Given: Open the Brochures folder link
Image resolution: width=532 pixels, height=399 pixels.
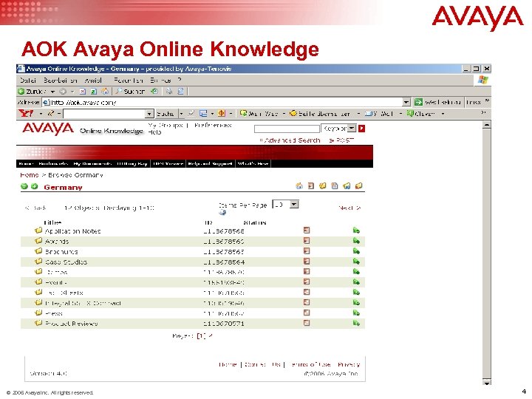Looking at the screenshot, I should click(61, 252).
